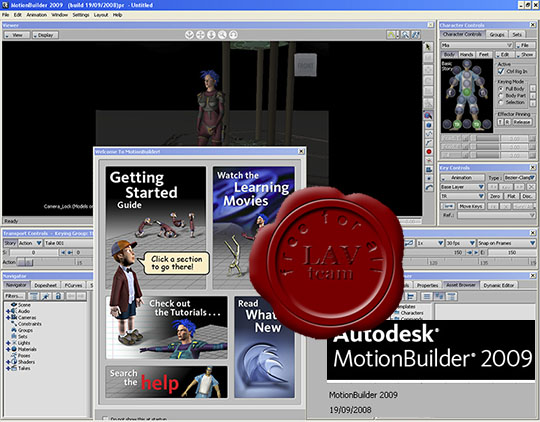Open the character selection dropdown
540x422 pixels.
click(x=477, y=45)
